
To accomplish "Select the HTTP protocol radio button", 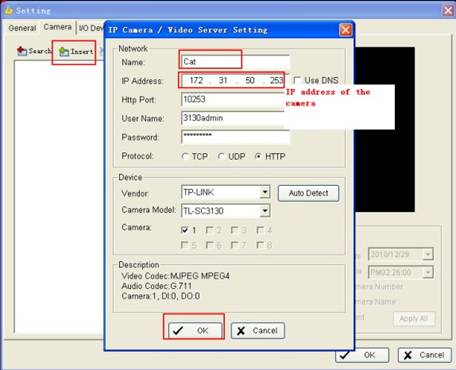I will point(258,156).
